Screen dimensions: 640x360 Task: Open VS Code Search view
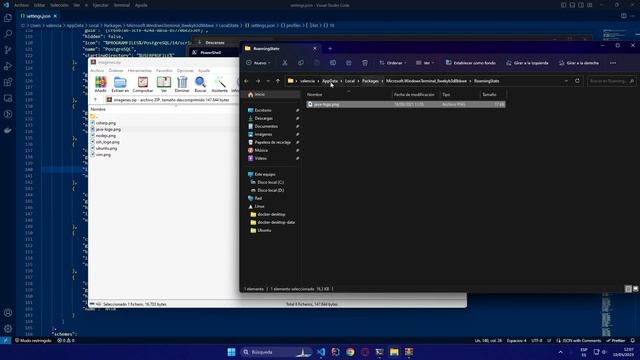[x=8, y=34]
